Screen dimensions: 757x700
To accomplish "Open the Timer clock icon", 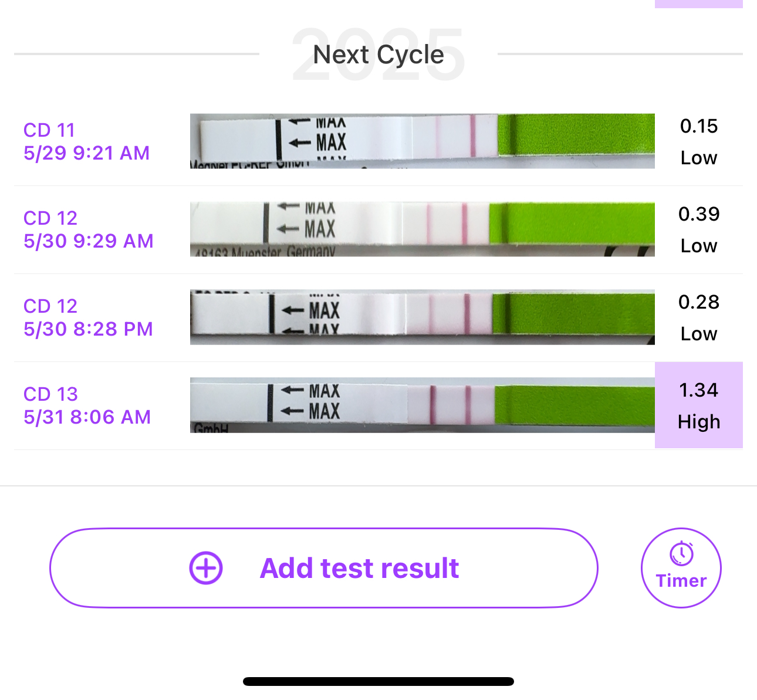I will pyautogui.click(x=681, y=554).
